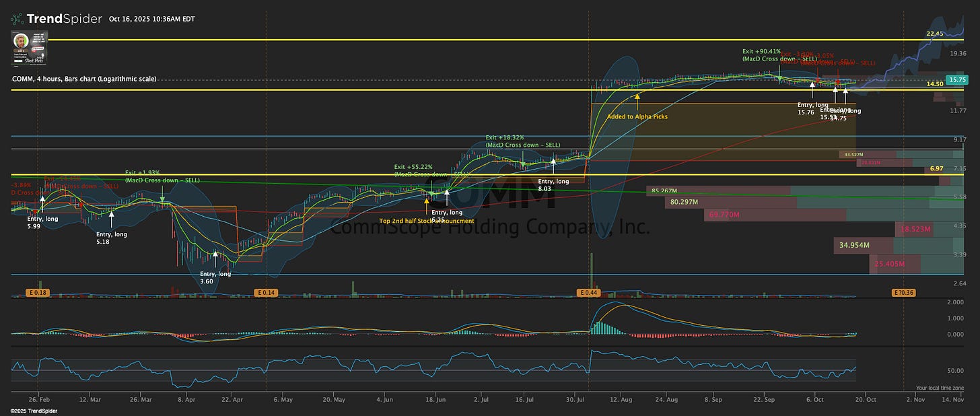
Task: Select the Entry, long 3.60 label
Action: (x=215, y=277)
